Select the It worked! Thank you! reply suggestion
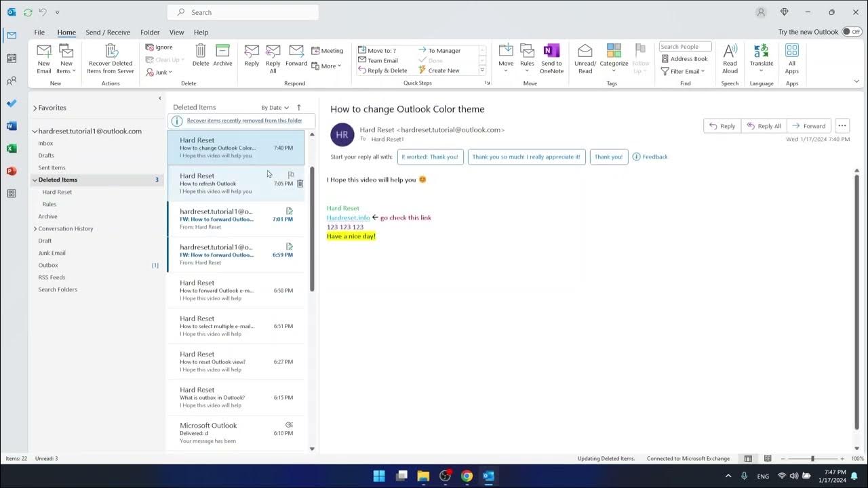 click(430, 157)
